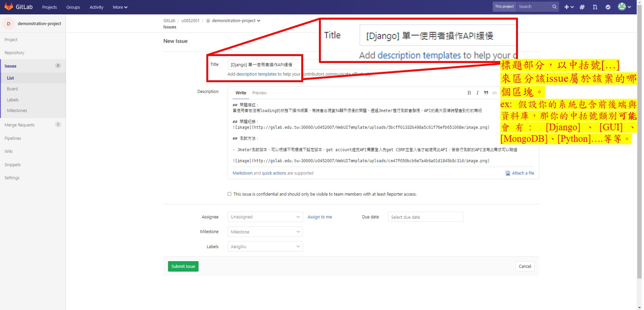Open description templates link
The image size is (644, 310).
click(x=256, y=74)
